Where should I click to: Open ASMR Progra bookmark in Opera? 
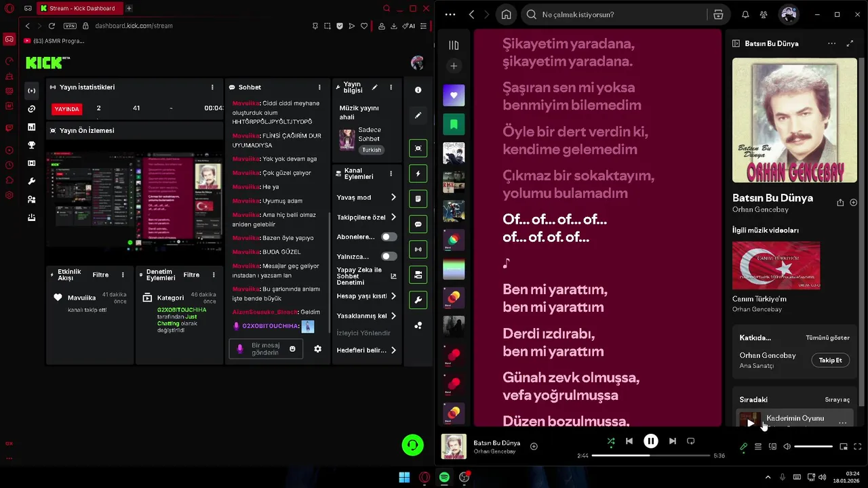click(54, 41)
